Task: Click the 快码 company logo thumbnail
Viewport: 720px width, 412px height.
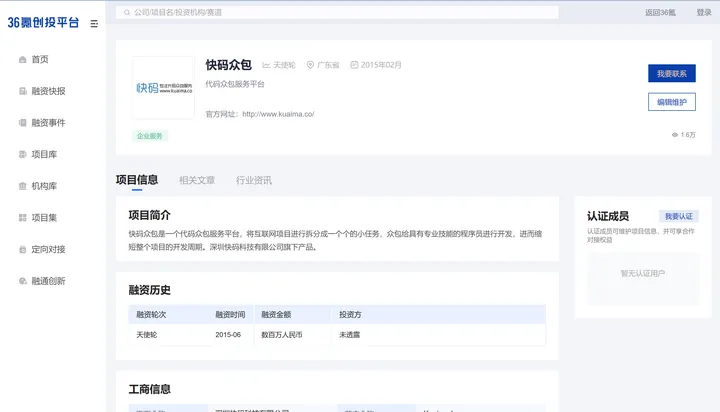Action: [x=163, y=88]
